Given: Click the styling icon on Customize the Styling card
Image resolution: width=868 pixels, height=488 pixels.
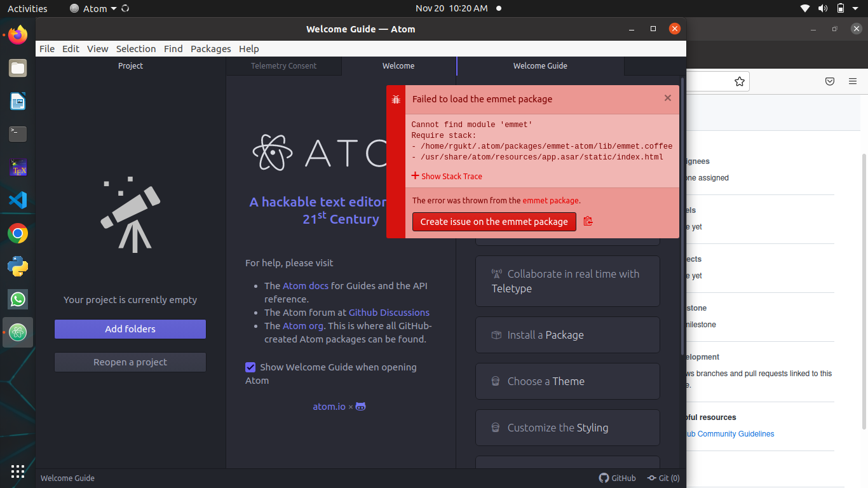Looking at the screenshot, I should pyautogui.click(x=496, y=428).
